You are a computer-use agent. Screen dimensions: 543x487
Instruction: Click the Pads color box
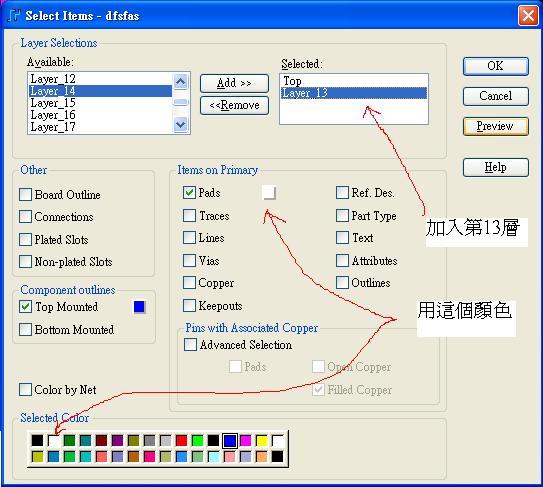click(269, 192)
